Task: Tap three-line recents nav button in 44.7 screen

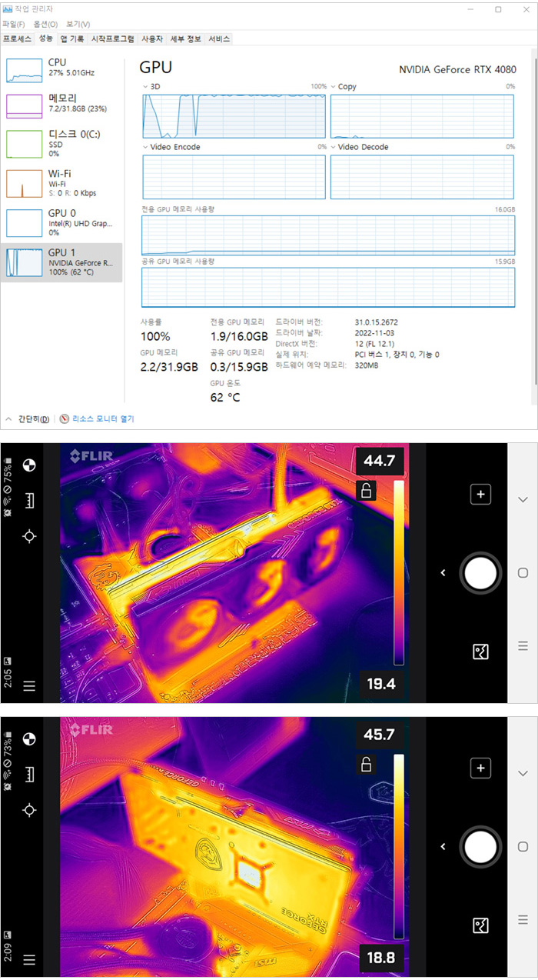Action: (523, 646)
